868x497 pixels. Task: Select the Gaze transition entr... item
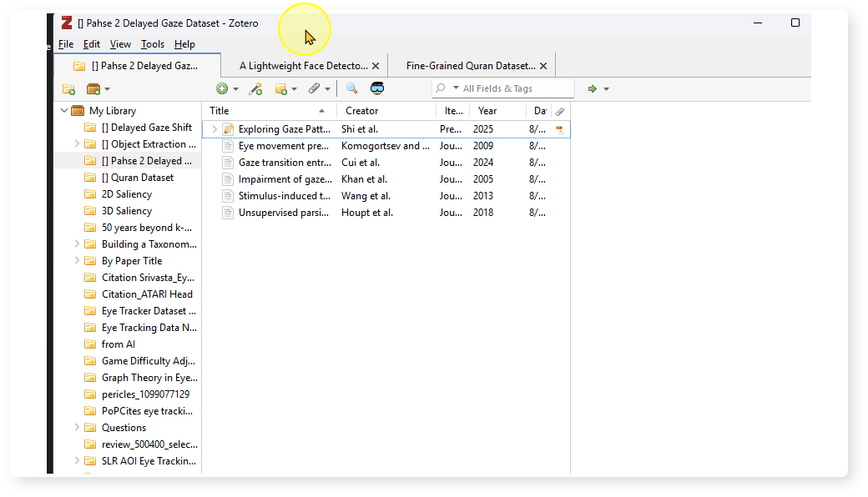pyautogui.click(x=386, y=163)
